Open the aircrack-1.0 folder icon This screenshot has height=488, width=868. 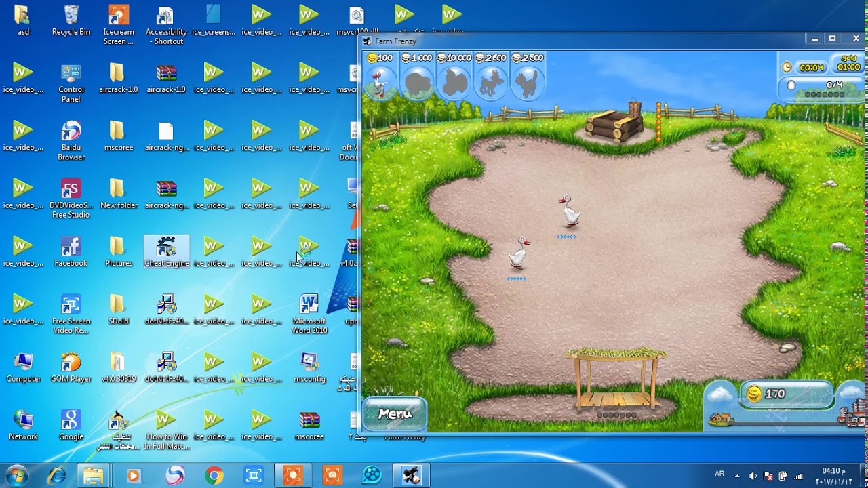pyautogui.click(x=119, y=79)
